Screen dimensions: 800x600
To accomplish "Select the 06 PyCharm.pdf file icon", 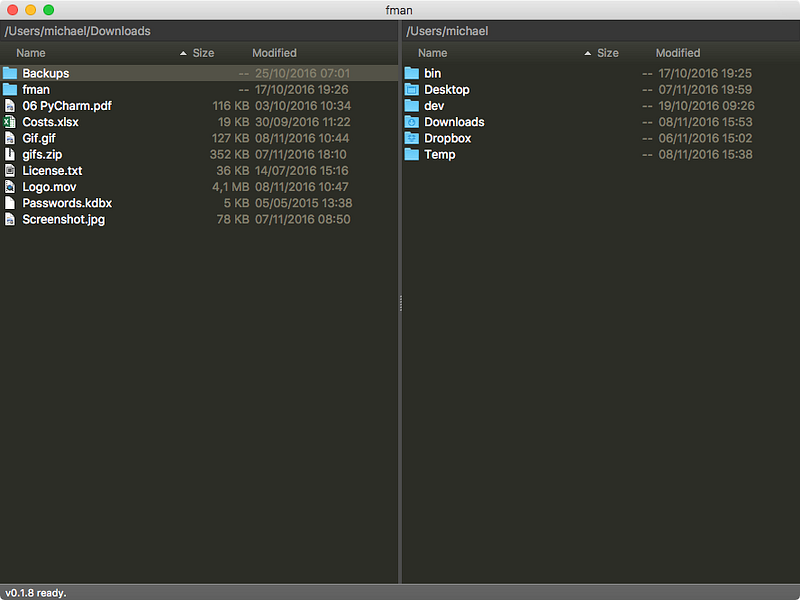I will click(10, 106).
